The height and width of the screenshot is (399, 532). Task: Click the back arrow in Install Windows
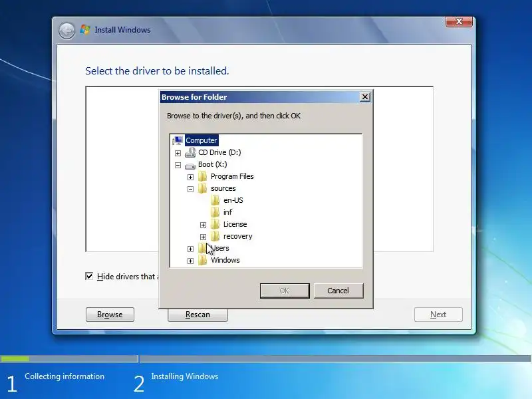66,31
